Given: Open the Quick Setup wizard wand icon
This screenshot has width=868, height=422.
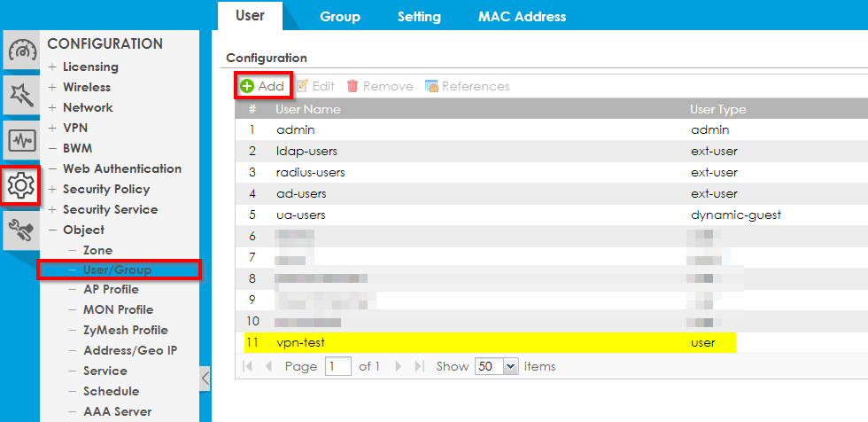Looking at the screenshot, I should click(x=21, y=94).
